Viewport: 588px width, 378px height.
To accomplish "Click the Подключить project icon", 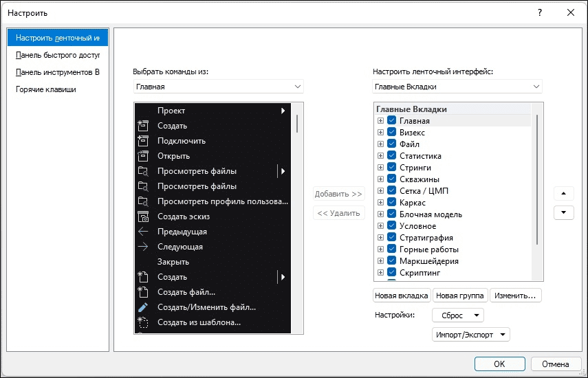I will (x=143, y=141).
